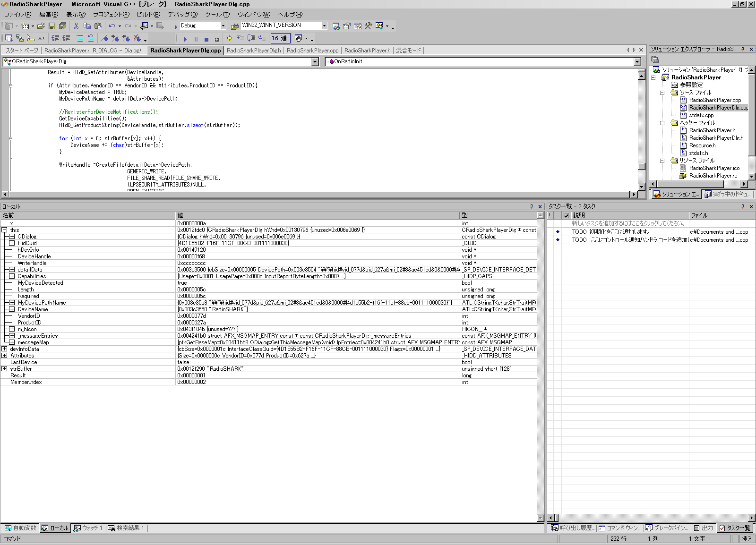Image resolution: width=756 pixels, height=545 pixels.
Task: Click the 説明 column header in task list
Action: click(630, 215)
